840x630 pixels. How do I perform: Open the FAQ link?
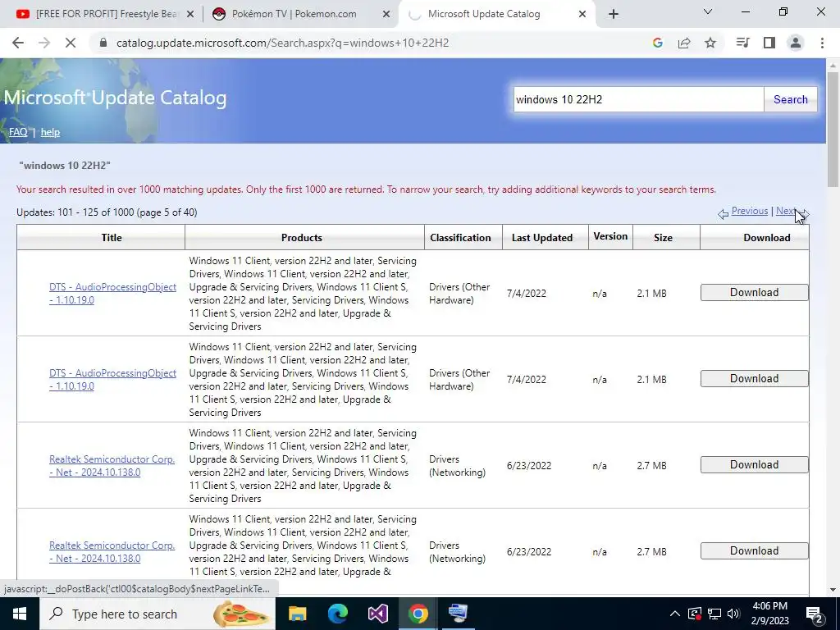coord(18,132)
